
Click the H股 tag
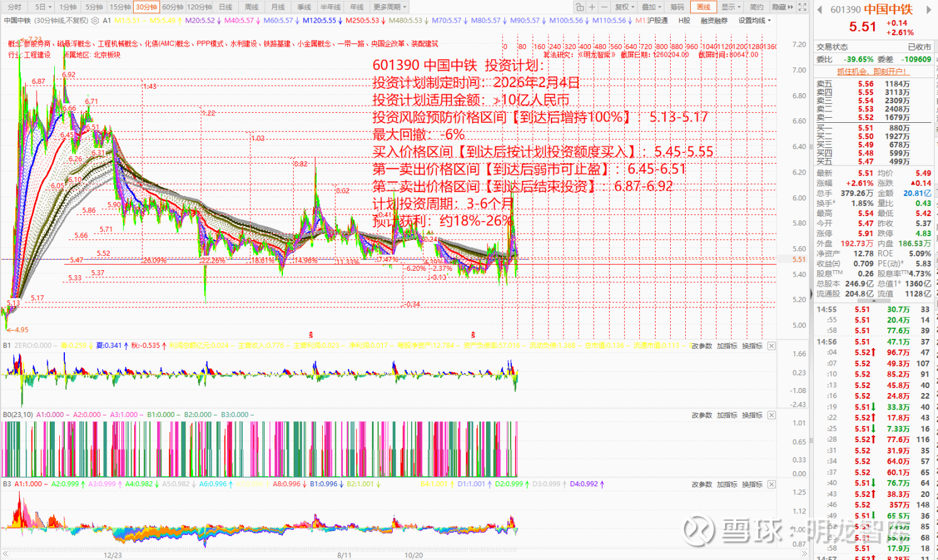(x=684, y=21)
